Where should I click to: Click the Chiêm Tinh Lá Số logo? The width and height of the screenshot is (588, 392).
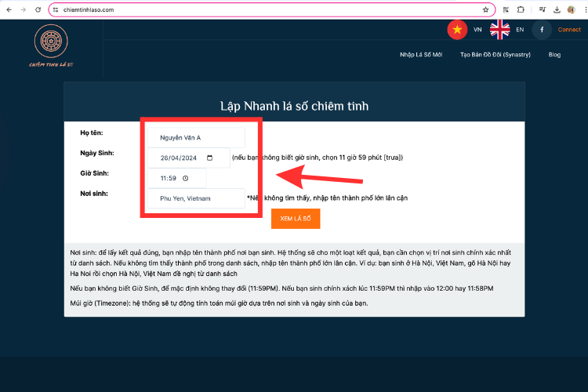(51, 46)
